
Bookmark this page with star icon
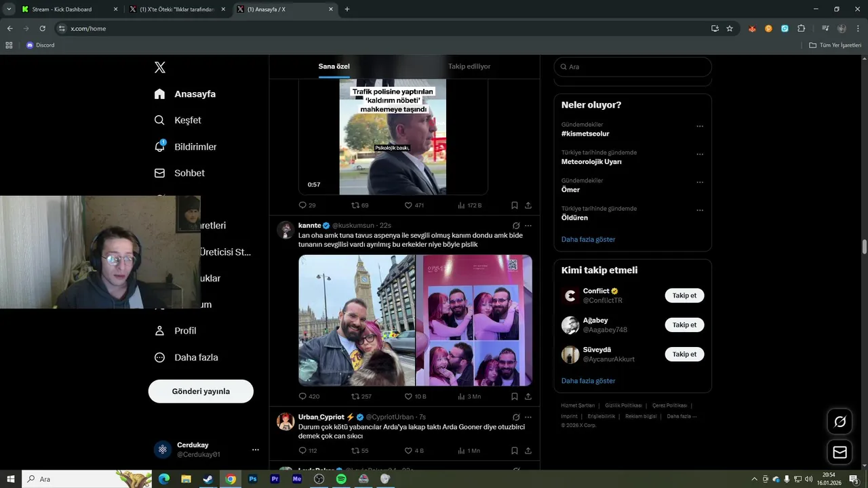tap(730, 28)
